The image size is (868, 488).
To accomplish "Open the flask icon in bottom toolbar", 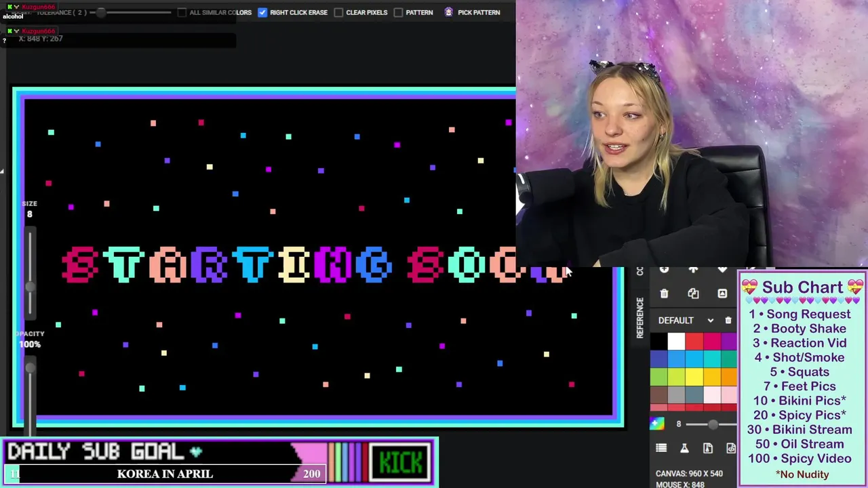I will coord(684,448).
